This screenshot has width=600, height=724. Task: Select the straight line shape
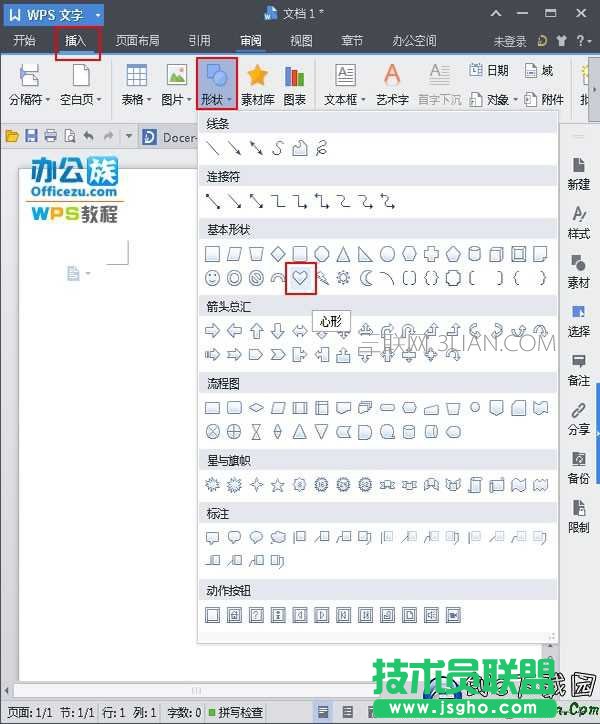[x=212, y=148]
